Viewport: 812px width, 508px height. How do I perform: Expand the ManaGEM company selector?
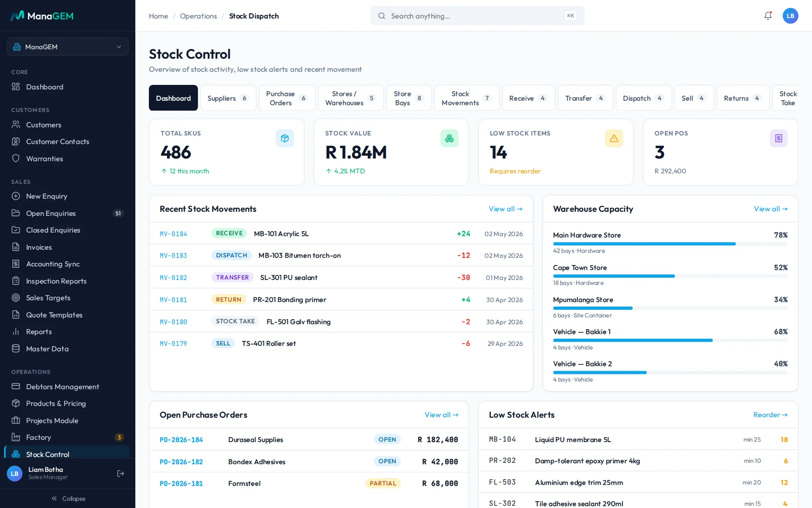coord(68,47)
